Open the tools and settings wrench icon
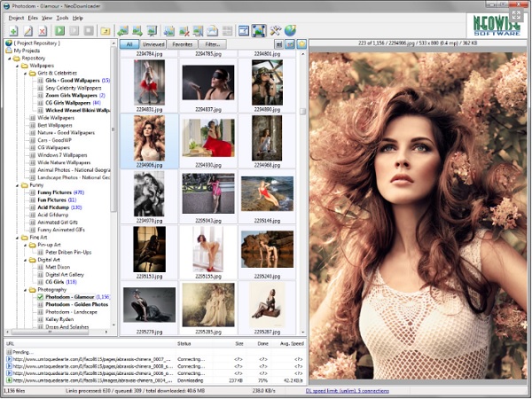 click(x=275, y=31)
